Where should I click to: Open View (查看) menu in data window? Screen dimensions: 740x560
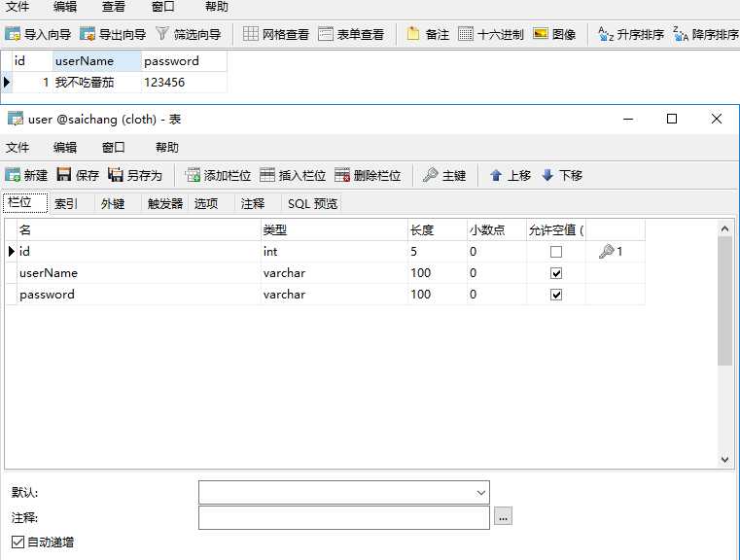click(x=113, y=6)
